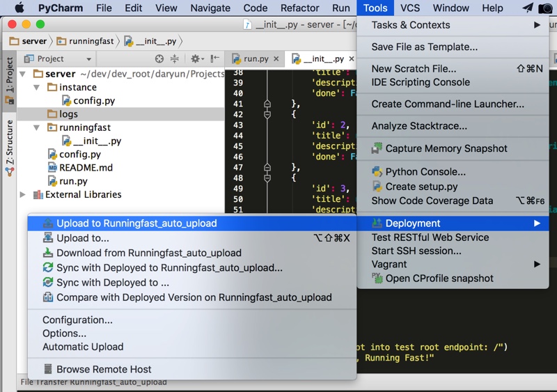The height and width of the screenshot is (392, 557).
Task: Open deployment Options...
Action: tap(64, 334)
